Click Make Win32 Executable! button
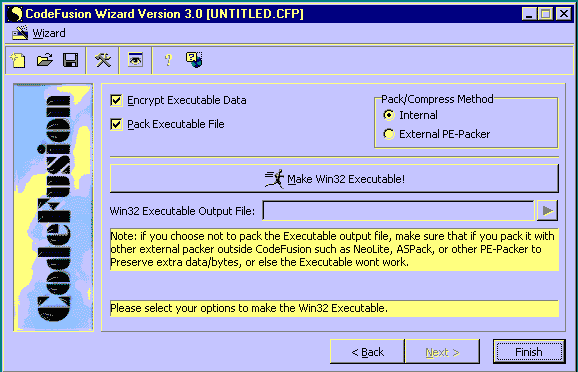578x372 pixels. coord(334,179)
